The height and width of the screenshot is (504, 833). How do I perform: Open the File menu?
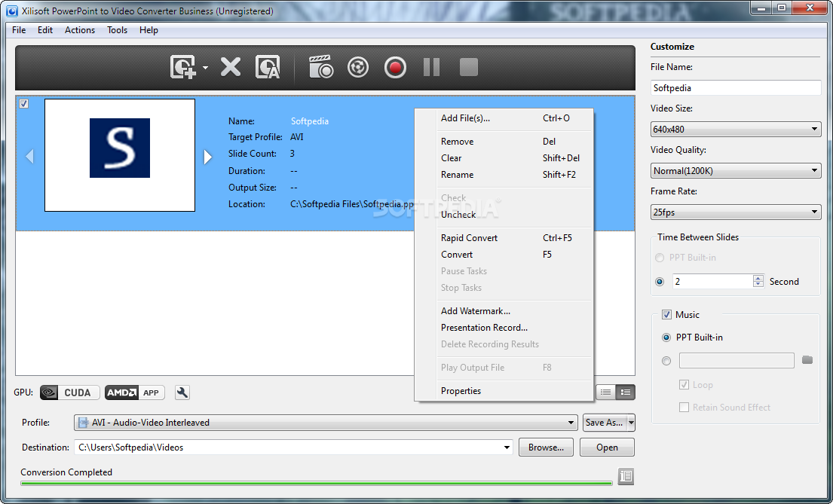pyautogui.click(x=19, y=29)
